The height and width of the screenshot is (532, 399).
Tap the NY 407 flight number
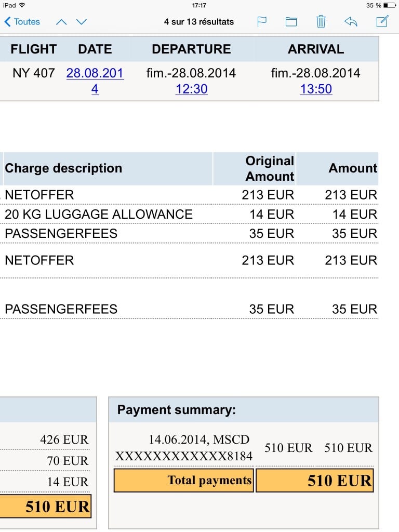(x=34, y=73)
